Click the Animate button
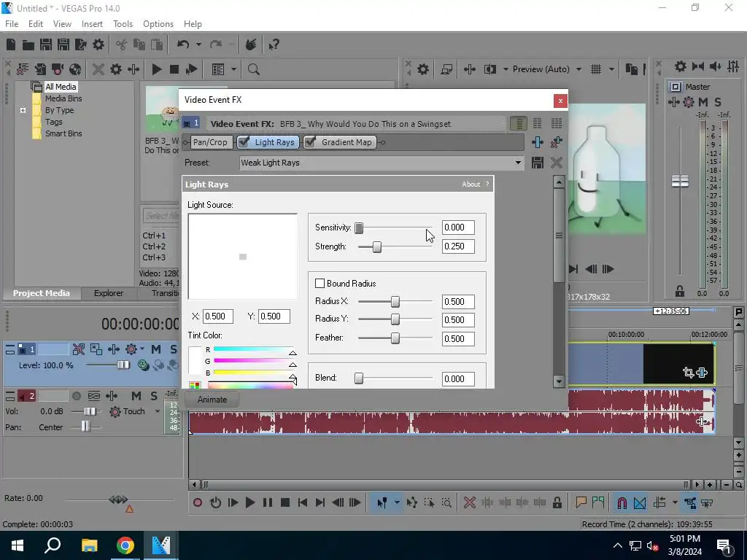This screenshot has height=560, width=747. pos(212,400)
